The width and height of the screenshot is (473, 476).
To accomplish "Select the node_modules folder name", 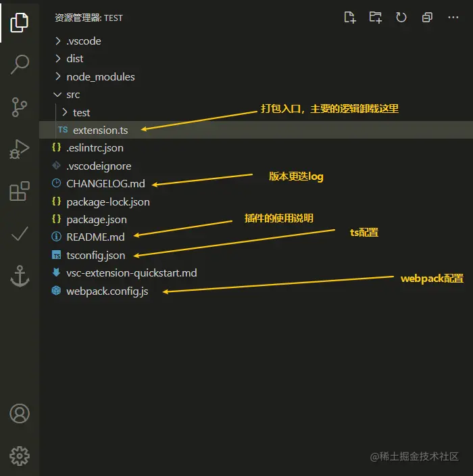I will (101, 77).
